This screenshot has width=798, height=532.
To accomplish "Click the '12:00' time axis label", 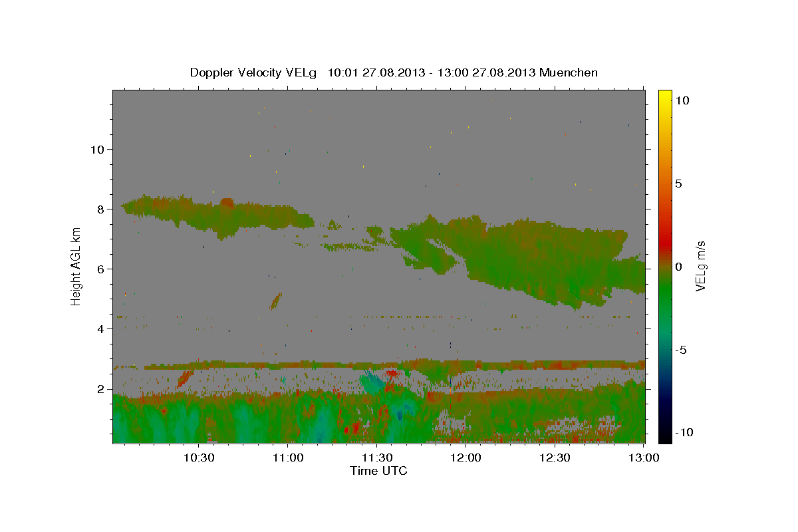I will tap(465, 458).
